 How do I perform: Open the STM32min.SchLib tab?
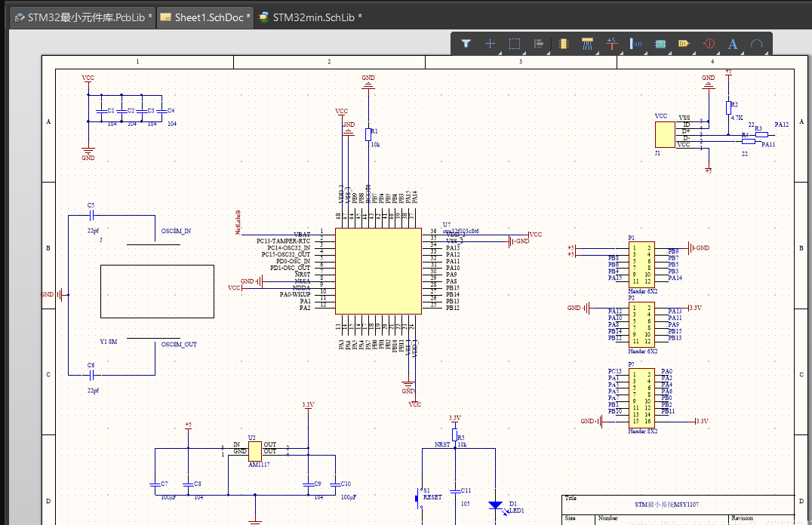[x=310, y=17]
